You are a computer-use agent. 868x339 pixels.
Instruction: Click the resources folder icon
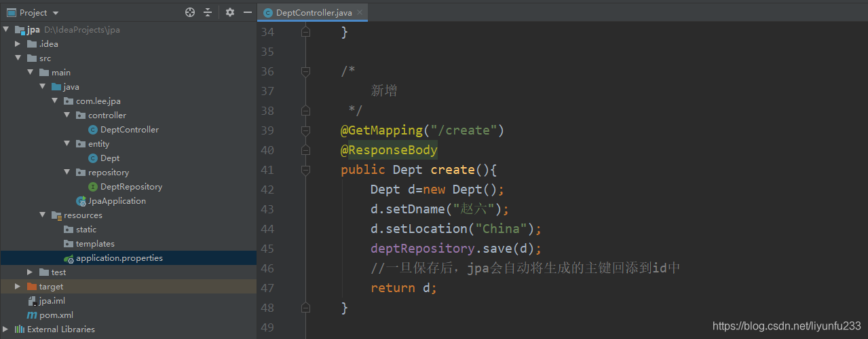pos(56,215)
